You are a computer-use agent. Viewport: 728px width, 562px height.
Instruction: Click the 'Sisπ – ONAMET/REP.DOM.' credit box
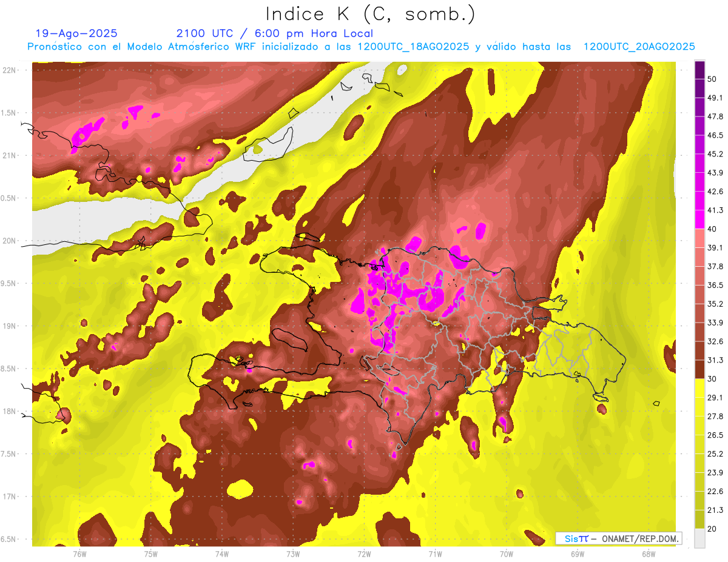point(618,538)
